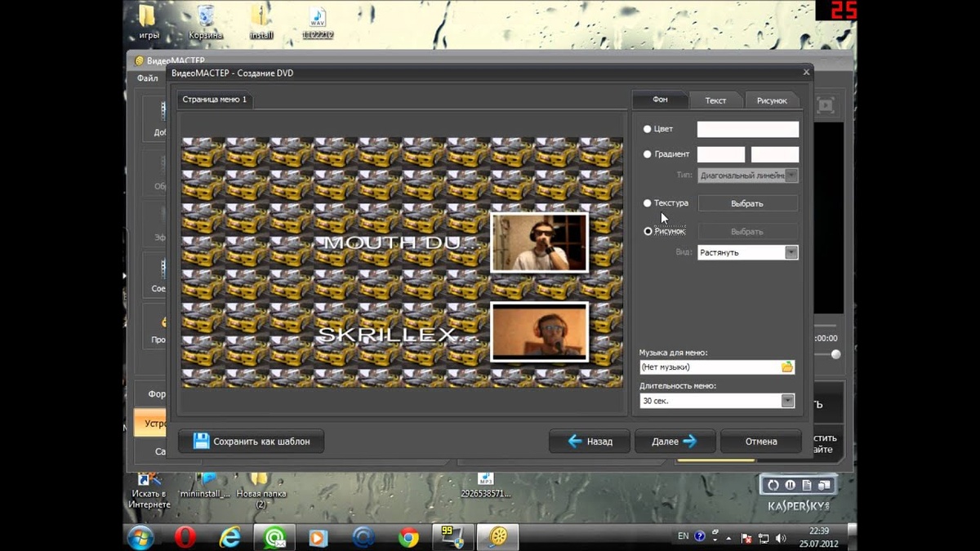
Task: Pick the second gradient color swatch
Action: click(x=774, y=154)
